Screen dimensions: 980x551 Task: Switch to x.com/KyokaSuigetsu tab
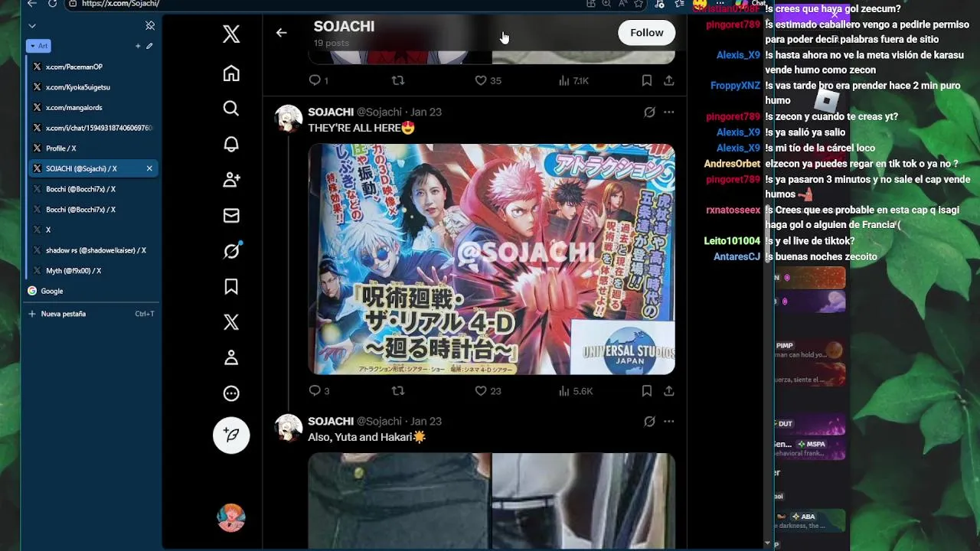click(x=93, y=87)
